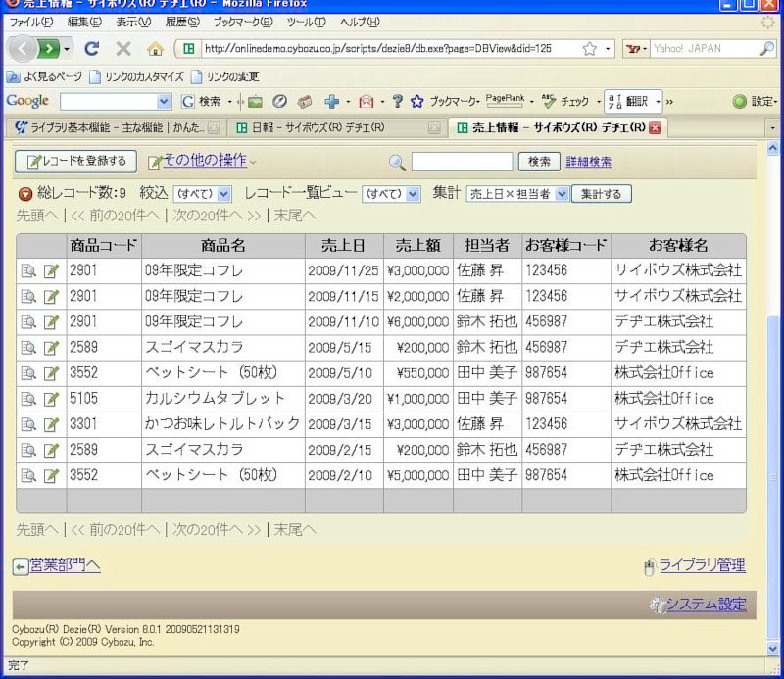The image size is (784, 679).
Task: Open detail view for the 2009/11/15 record
Action: [28, 297]
